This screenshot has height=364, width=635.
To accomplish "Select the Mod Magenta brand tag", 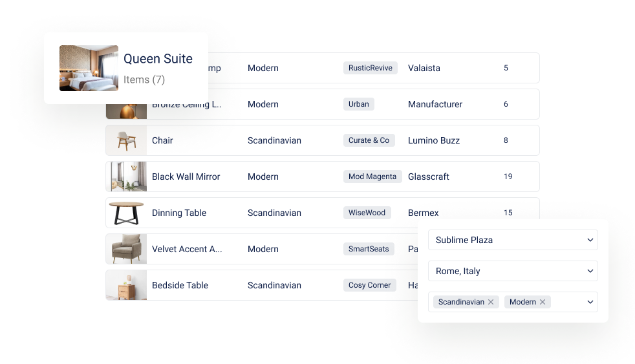I will [372, 177].
